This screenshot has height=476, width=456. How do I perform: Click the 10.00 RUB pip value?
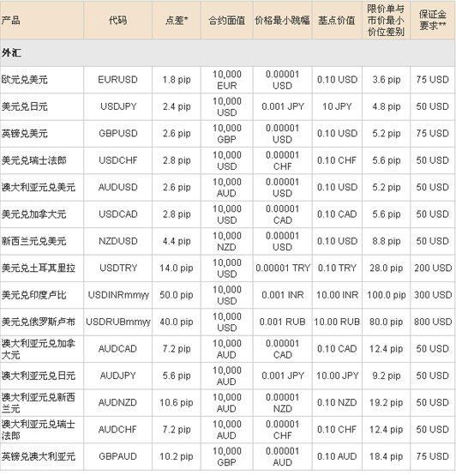click(337, 322)
